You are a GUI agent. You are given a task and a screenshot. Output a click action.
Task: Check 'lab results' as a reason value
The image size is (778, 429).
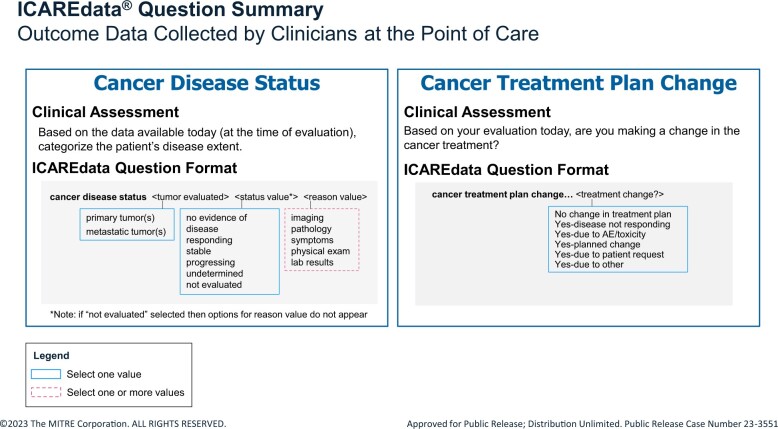(x=312, y=262)
